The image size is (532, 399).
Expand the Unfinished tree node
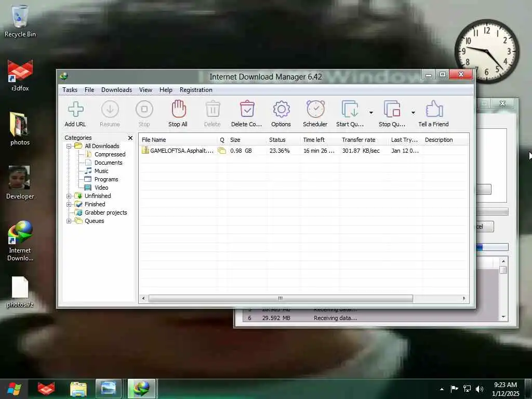point(69,196)
